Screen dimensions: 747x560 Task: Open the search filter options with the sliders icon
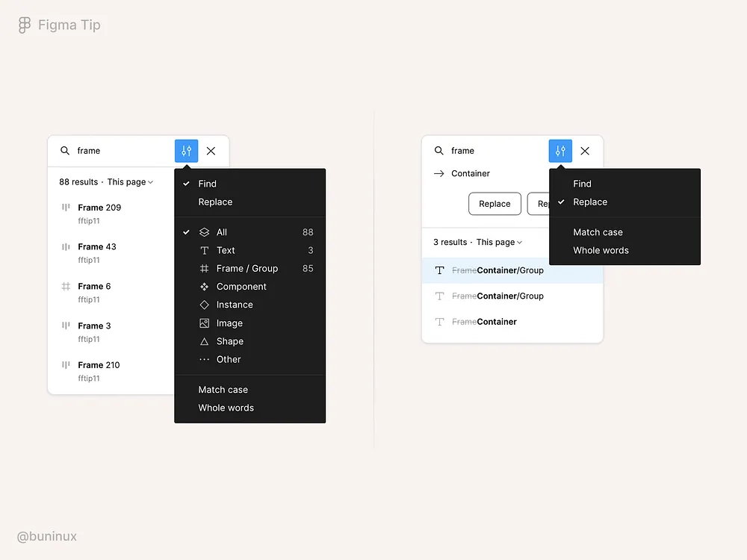[x=186, y=151]
